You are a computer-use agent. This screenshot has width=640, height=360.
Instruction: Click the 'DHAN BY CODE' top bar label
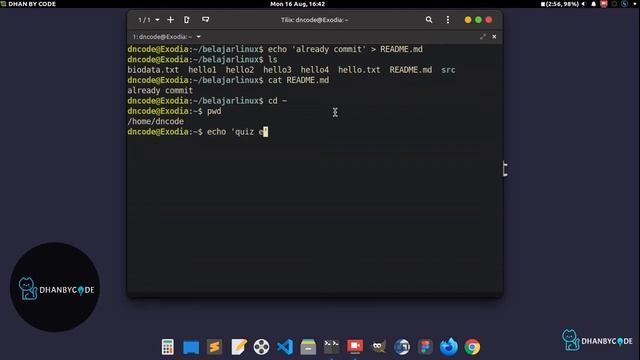pyautogui.click(x=32, y=4)
